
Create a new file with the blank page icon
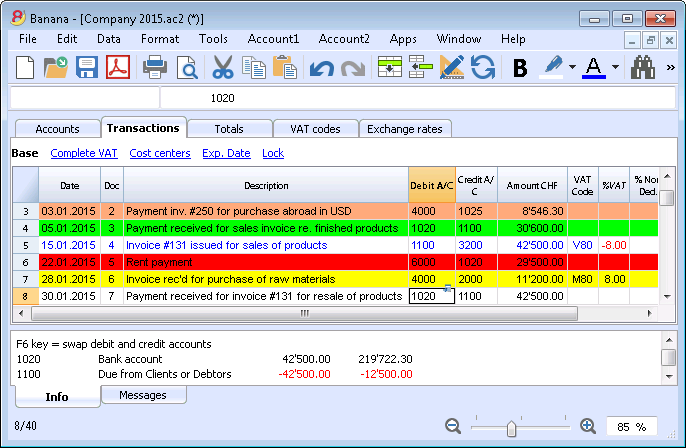tap(25, 67)
